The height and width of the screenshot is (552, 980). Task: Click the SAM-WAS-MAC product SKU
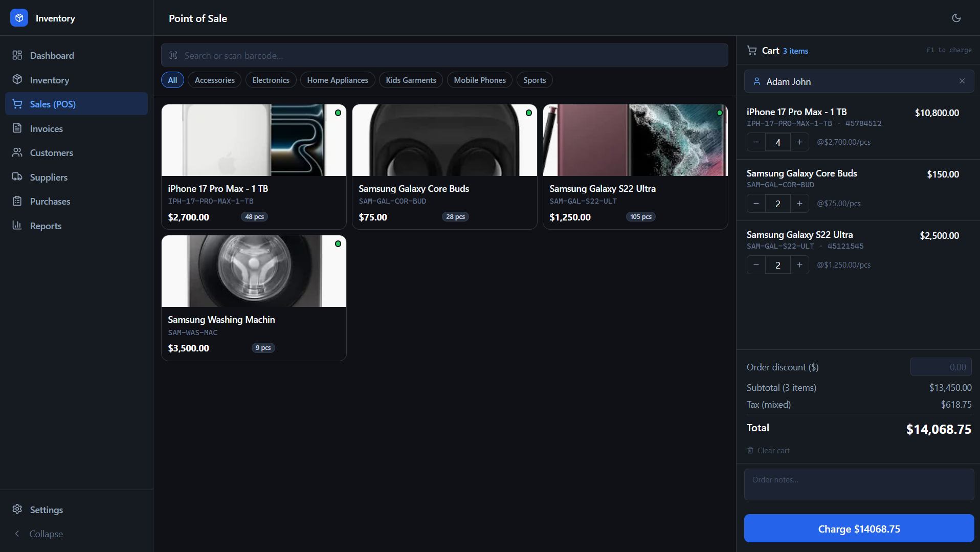(193, 333)
